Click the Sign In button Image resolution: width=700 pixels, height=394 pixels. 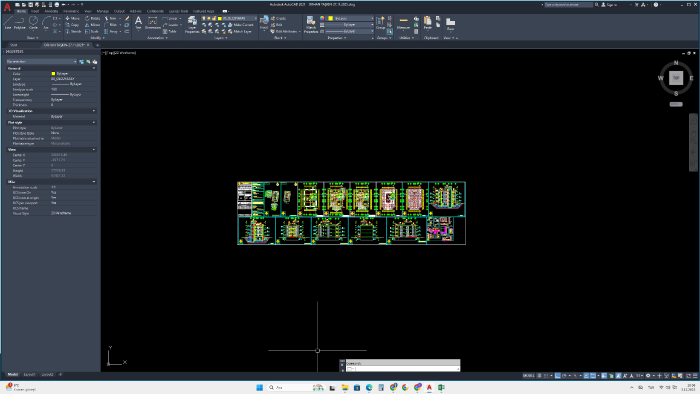pos(609,4)
